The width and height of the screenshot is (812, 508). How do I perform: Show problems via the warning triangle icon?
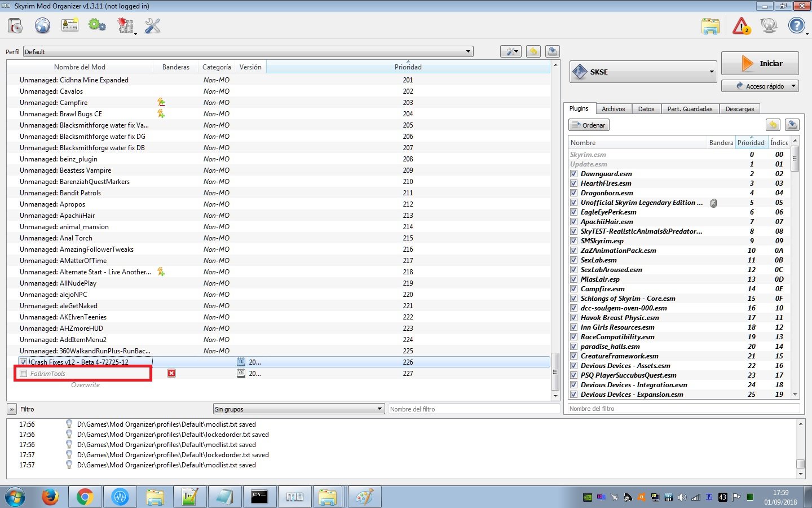tap(741, 26)
